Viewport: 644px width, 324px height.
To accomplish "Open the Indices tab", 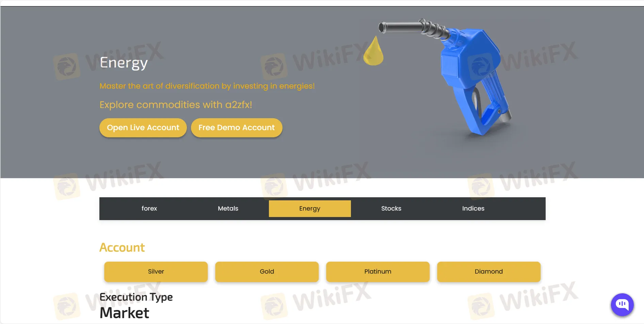I will [x=473, y=209].
